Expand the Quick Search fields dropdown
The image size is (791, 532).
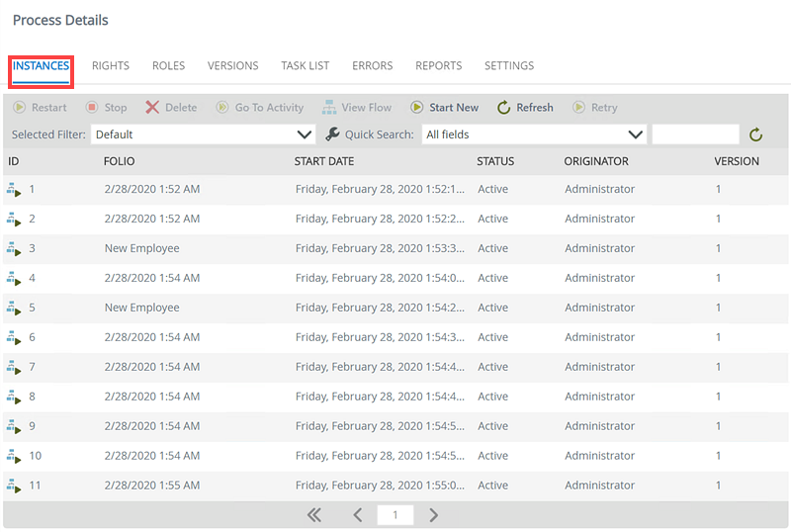(x=534, y=134)
